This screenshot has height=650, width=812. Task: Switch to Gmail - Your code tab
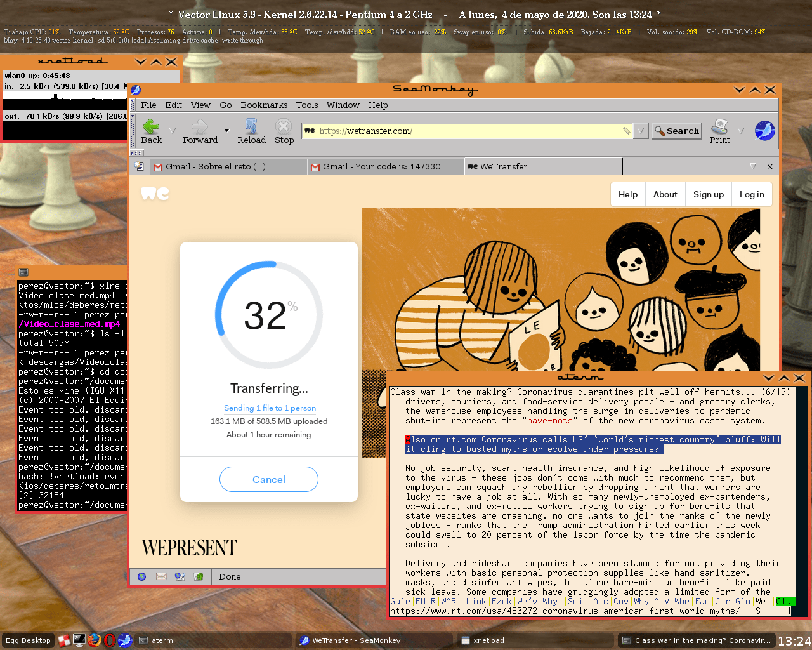385,166
